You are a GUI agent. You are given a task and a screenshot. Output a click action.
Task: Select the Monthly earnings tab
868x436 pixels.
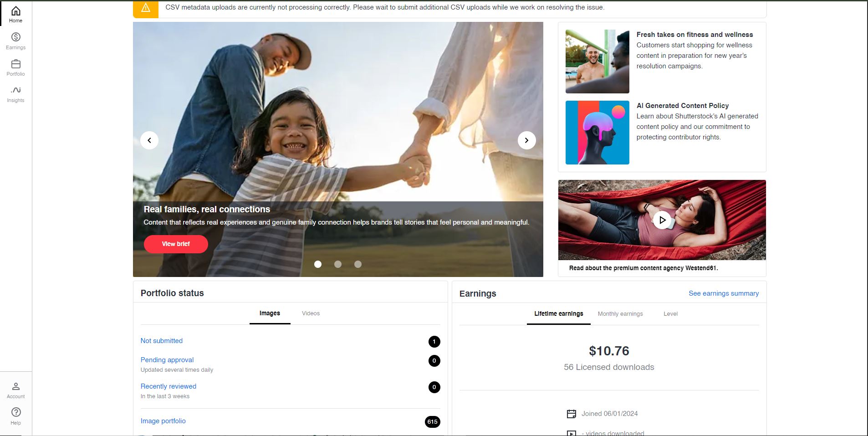pyautogui.click(x=620, y=314)
